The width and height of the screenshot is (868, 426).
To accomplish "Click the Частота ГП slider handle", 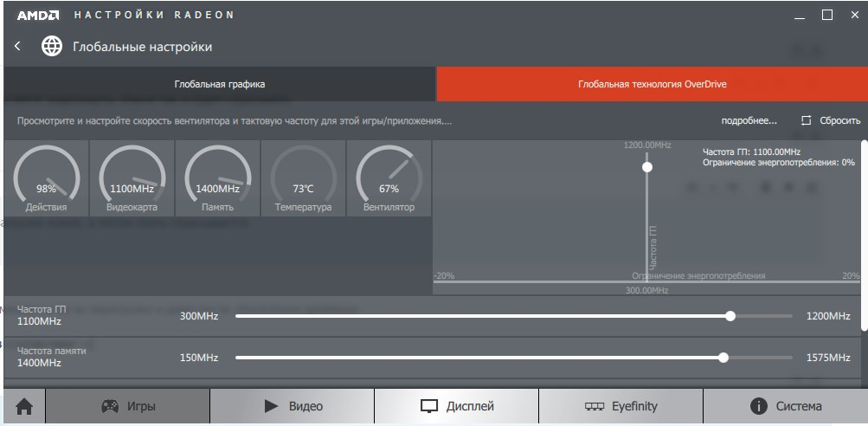I will tap(730, 316).
